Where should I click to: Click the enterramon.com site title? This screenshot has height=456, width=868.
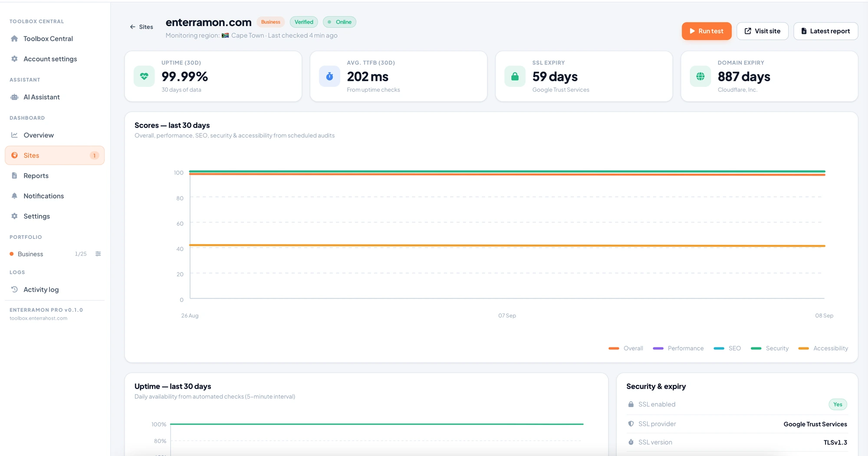click(x=209, y=22)
